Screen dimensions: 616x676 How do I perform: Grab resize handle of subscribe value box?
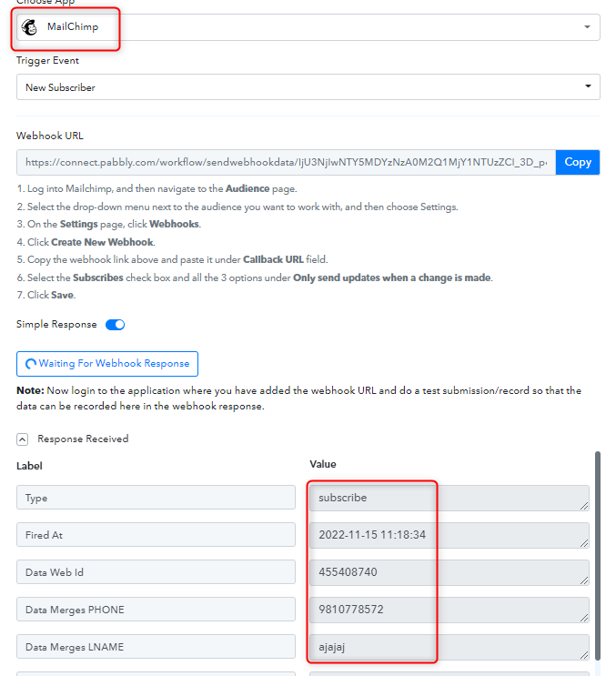(x=583, y=506)
